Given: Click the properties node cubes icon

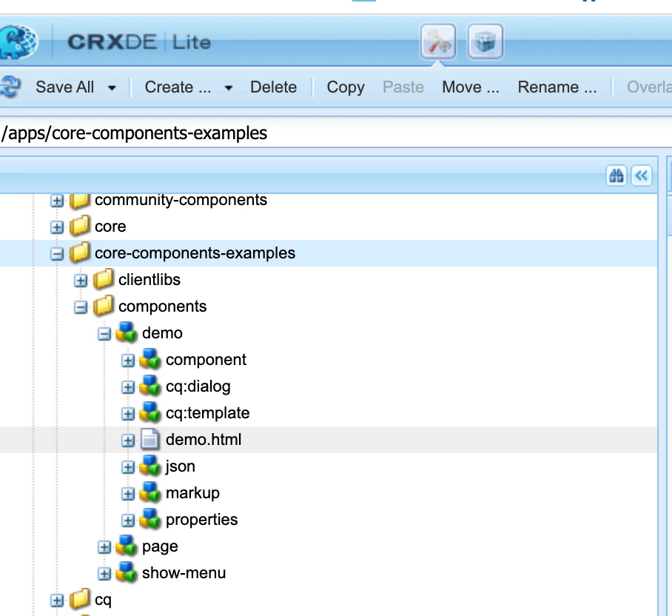Looking at the screenshot, I should [150, 520].
